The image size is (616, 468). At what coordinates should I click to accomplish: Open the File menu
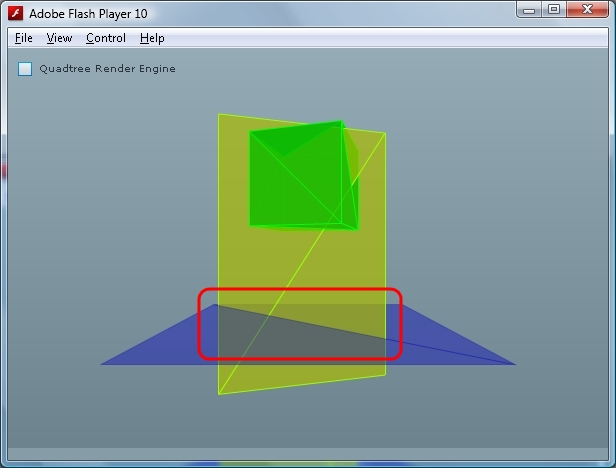point(24,38)
